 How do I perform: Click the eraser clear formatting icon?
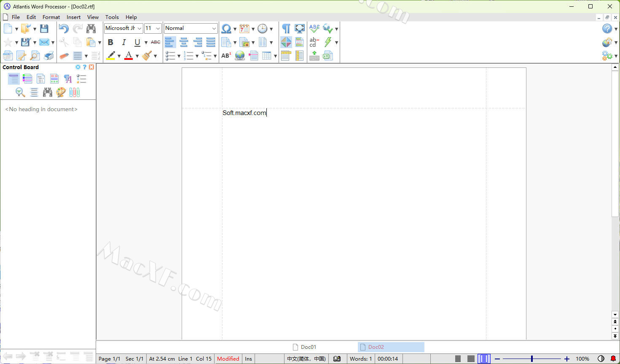point(64,56)
